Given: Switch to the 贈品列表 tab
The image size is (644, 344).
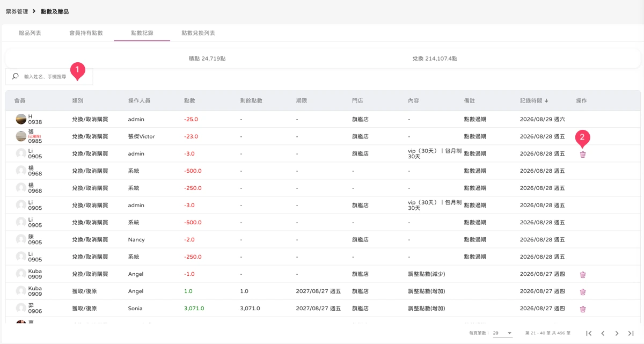Looking at the screenshot, I should [x=30, y=33].
